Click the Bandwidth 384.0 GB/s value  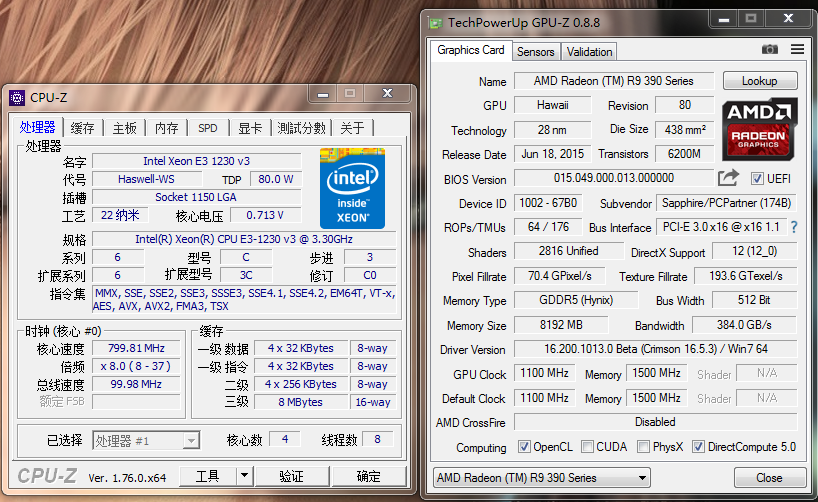[x=744, y=325]
